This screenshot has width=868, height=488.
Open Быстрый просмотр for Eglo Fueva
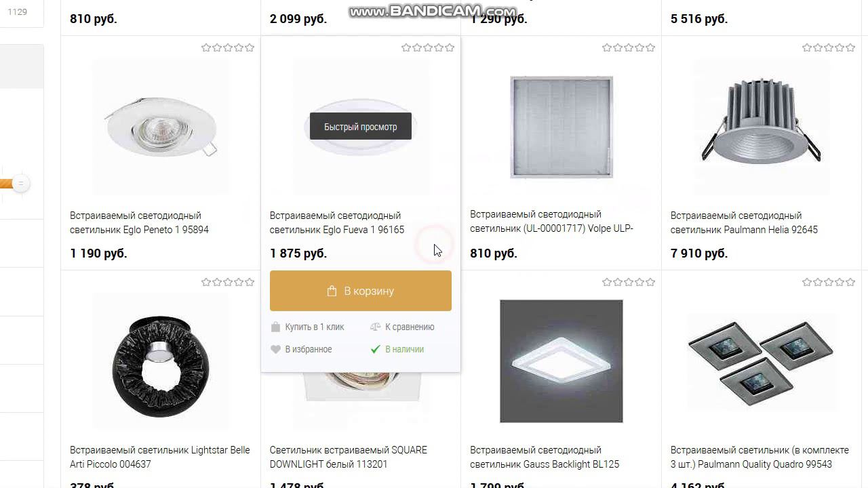(361, 127)
